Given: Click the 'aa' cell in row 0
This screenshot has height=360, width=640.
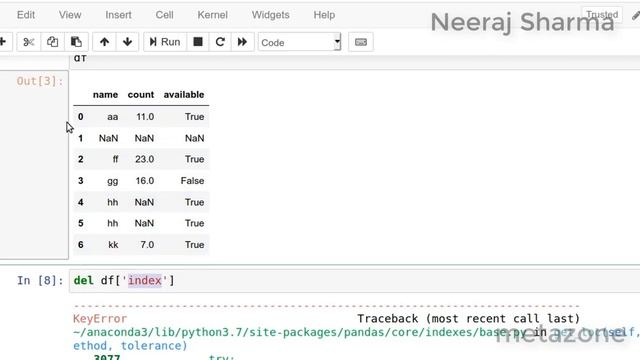Looking at the screenshot, I should click(x=113, y=117).
